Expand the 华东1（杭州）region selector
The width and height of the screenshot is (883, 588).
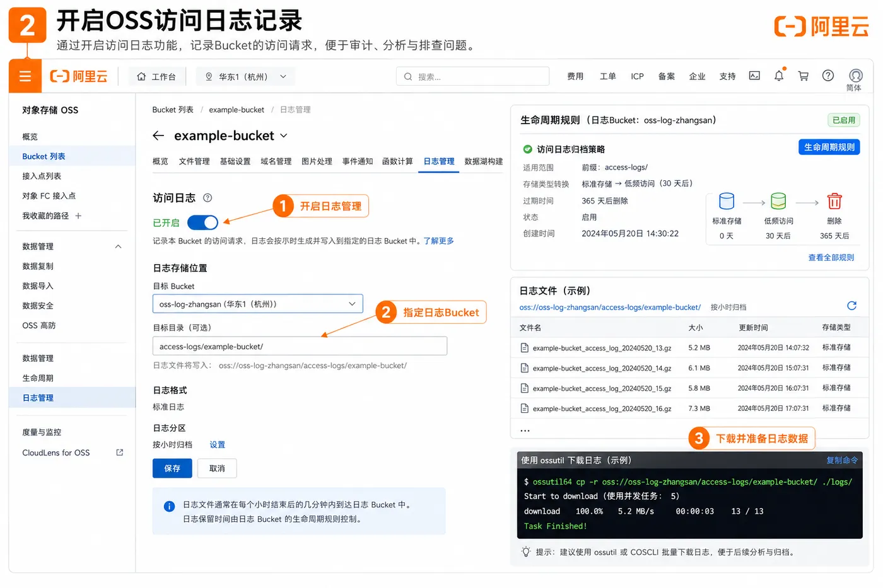(x=245, y=76)
